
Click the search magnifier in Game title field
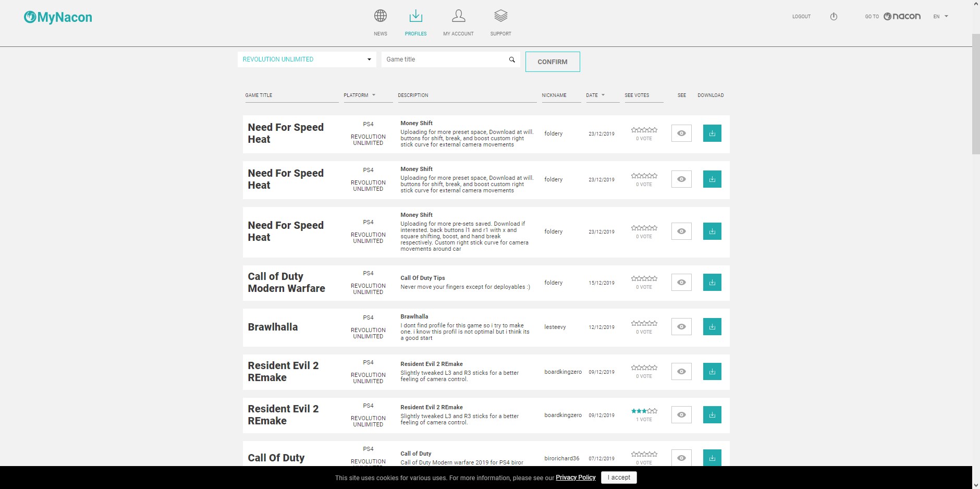tap(512, 59)
